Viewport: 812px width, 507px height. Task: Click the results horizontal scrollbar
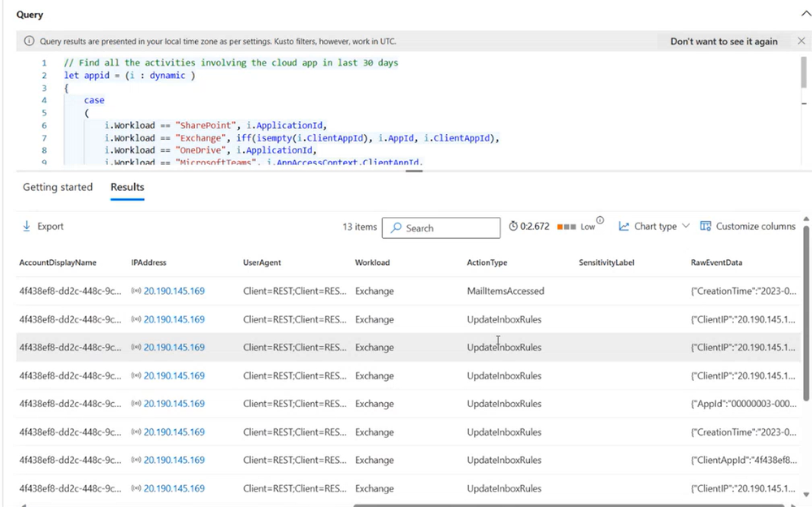tap(569, 505)
